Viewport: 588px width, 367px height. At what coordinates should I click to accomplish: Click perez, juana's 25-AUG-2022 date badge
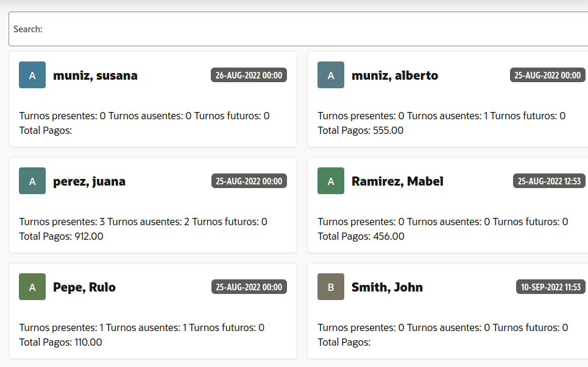coord(249,181)
